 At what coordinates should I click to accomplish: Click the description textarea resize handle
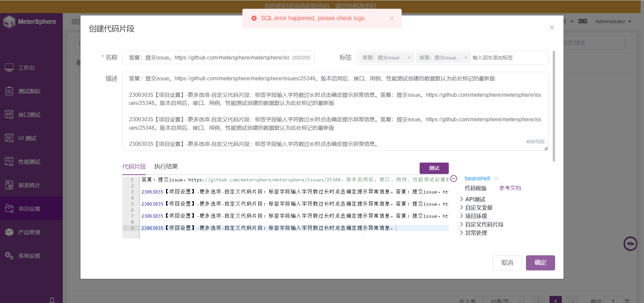[546, 148]
